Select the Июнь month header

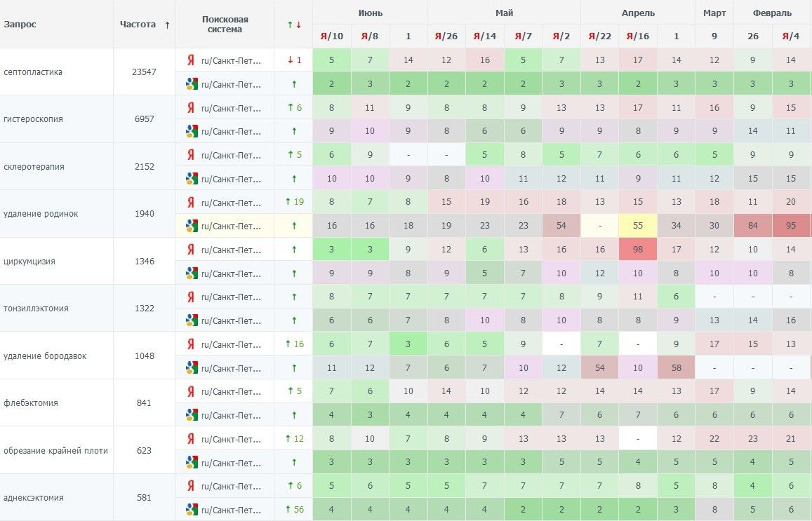(x=370, y=13)
